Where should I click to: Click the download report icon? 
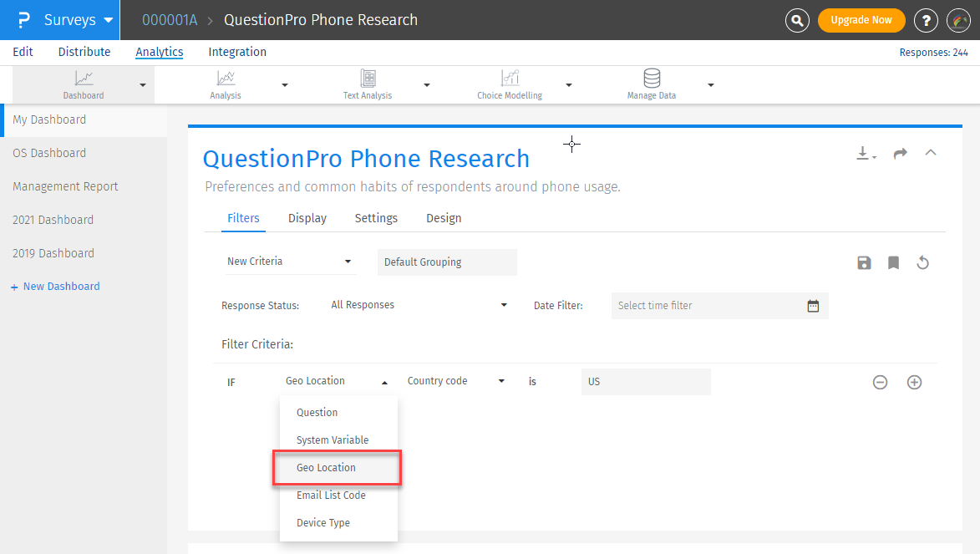(x=866, y=153)
